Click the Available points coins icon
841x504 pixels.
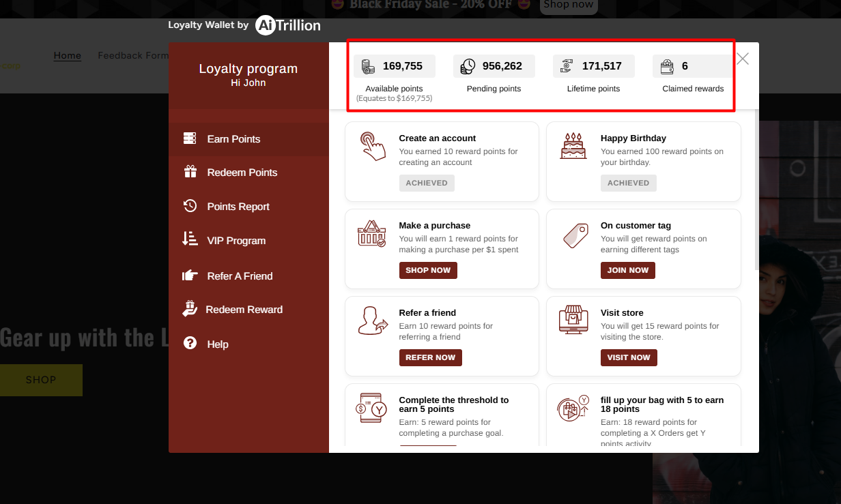(x=369, y=66)
